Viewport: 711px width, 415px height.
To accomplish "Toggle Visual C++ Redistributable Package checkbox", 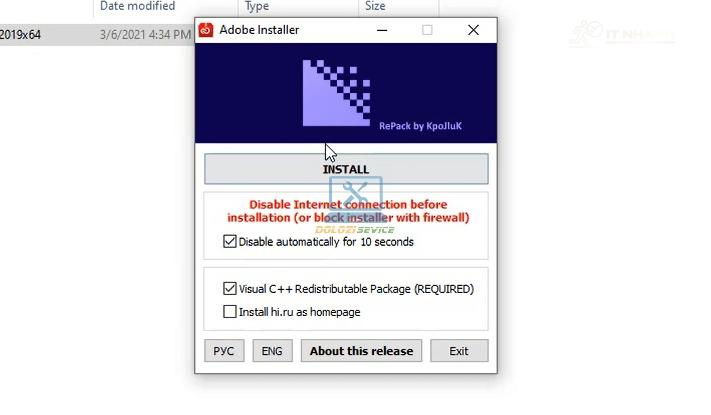I will (x=230, y=288).
